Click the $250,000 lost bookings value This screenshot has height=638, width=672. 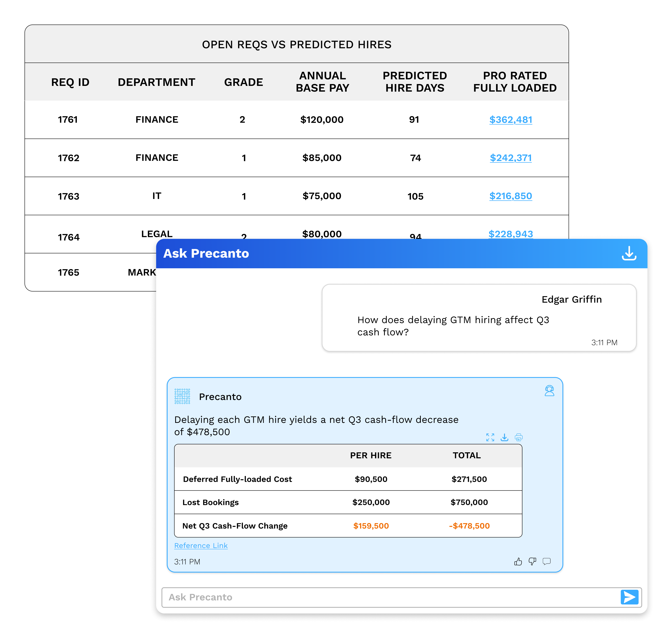point(371,502)
